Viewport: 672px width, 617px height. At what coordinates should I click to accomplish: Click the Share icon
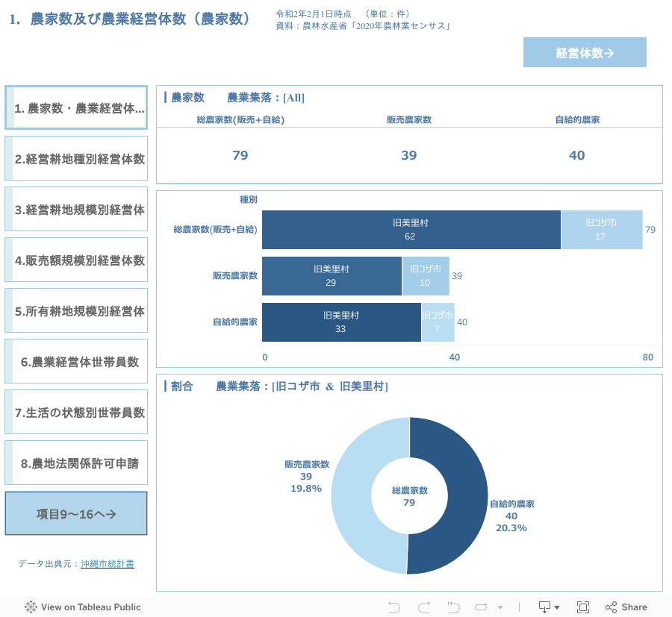[626, 607]
